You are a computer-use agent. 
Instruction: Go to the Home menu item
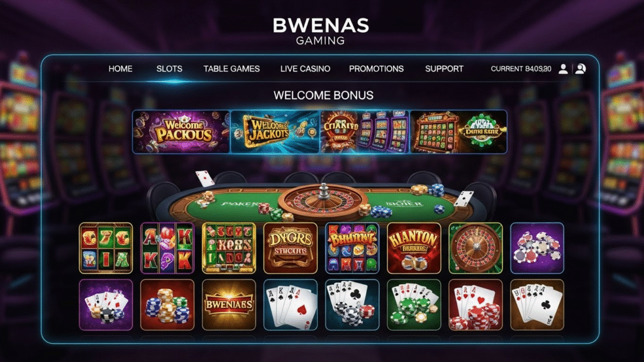(120, 69)
